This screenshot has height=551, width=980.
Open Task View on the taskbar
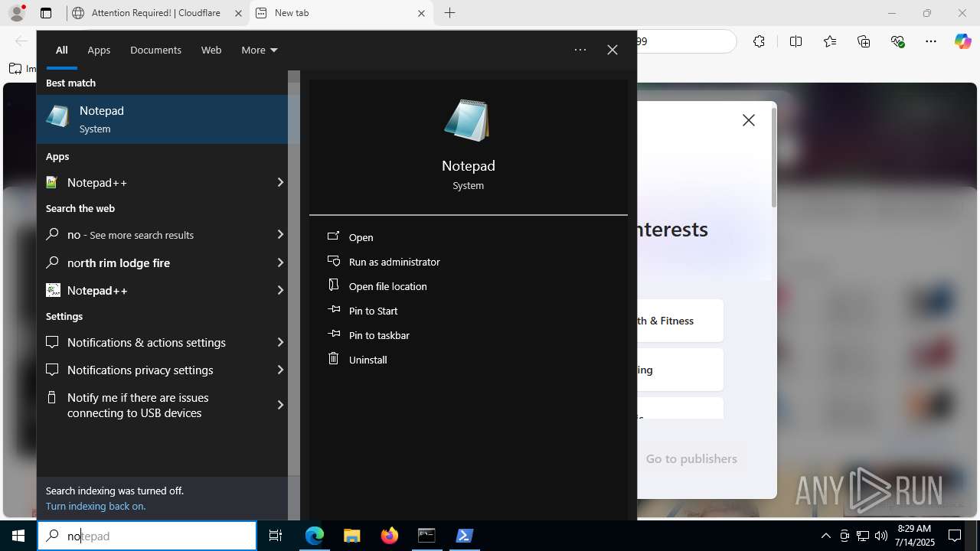pyautogui.click(x=276, y=536)
